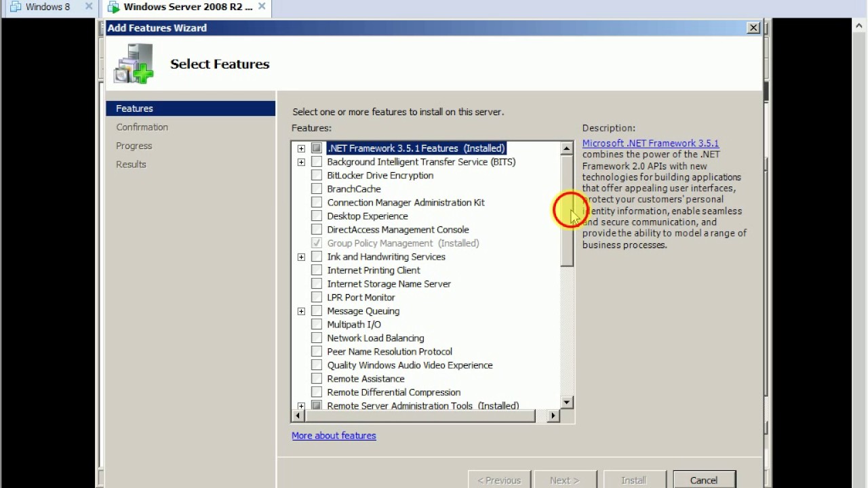Enable Internet Storage Name Server checkbox
868x488 pixels.
click(317, 283)
